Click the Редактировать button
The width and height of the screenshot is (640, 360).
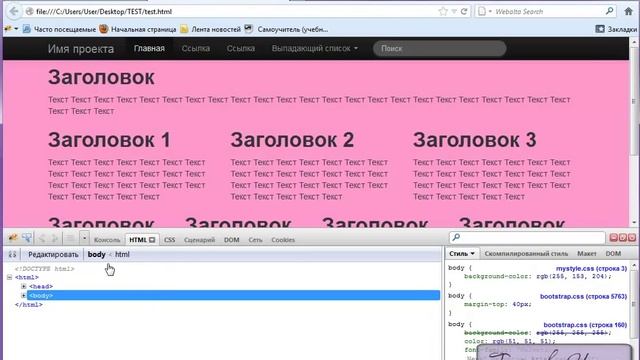pyautogui.click(x=53, y=254)
